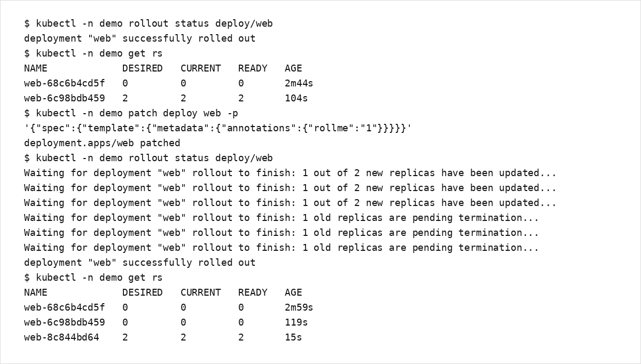Click the last "kubectl -n demo get rs" command
Screen dimensions: 641x364
coord(93,278)
